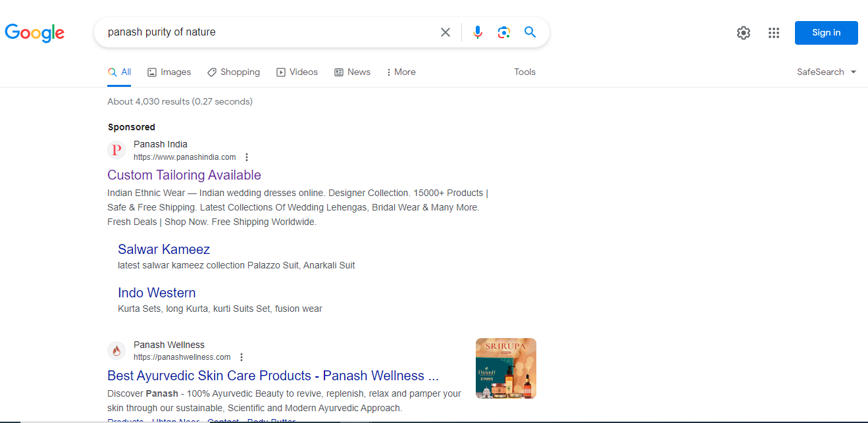The image size is (868, 423).
Task: Open the Tools filter options
Action: coord(524,72)
